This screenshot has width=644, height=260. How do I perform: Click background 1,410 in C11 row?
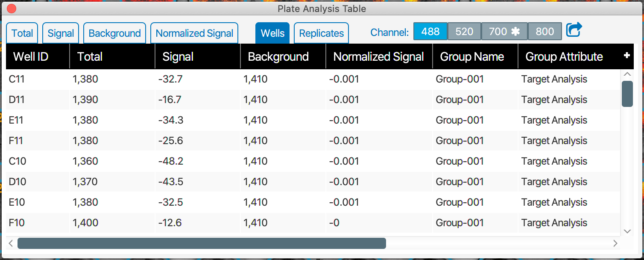point(255,79)
